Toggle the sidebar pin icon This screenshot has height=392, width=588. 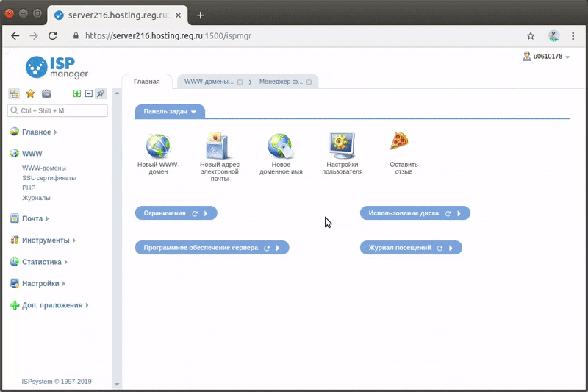101,93
